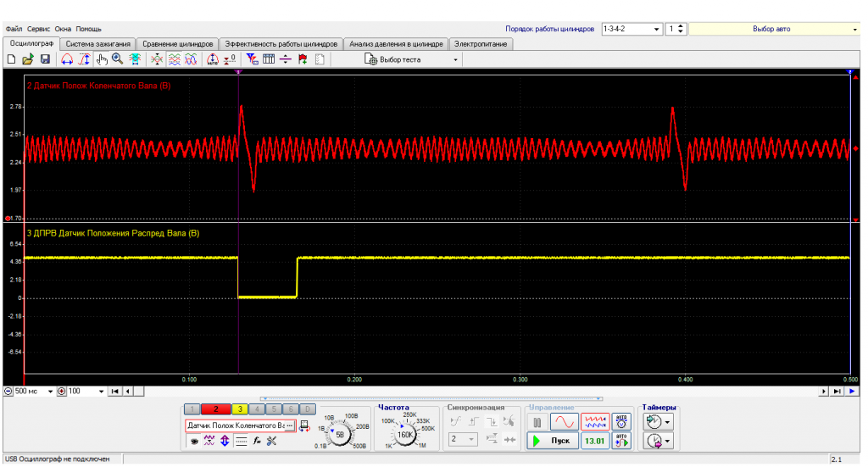
Task: Click the blue vertical arrows channel offset icon
Action: [225, 441]
